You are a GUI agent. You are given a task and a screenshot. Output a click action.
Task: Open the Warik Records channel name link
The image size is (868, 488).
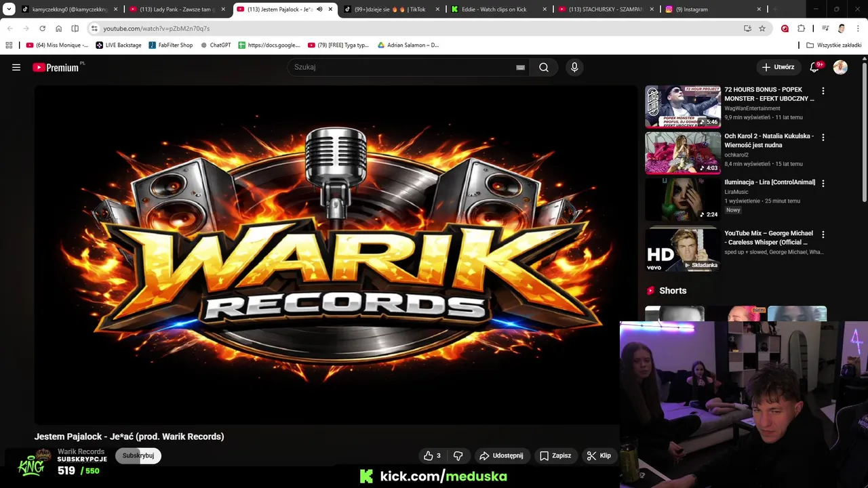[81, 451]
